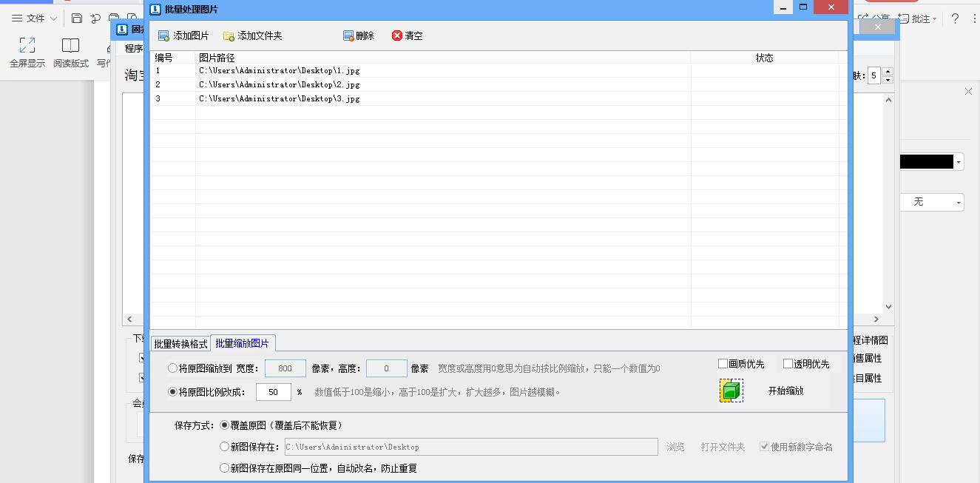
Task: Click the 添加图片 (Add Images) toolbar icon
Action: coord(163,35)
